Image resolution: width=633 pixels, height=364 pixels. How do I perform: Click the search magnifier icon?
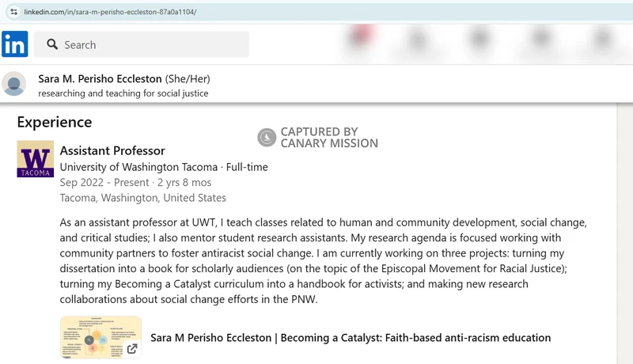point(52,44)
